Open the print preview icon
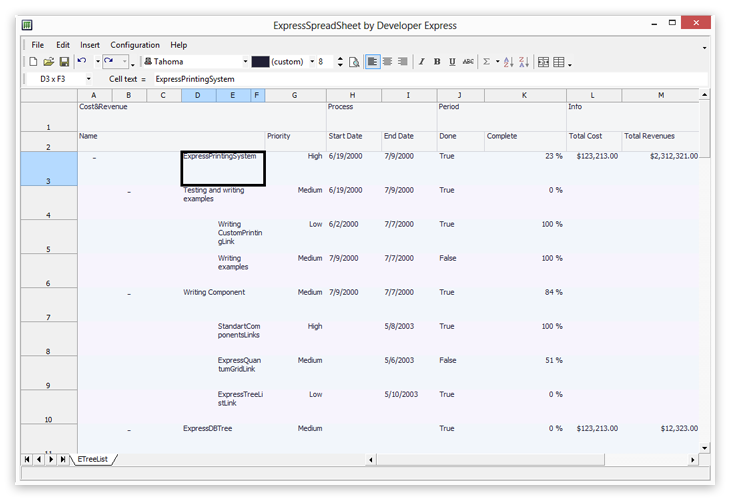Screen dimensions: 730x500 [353, 62]
